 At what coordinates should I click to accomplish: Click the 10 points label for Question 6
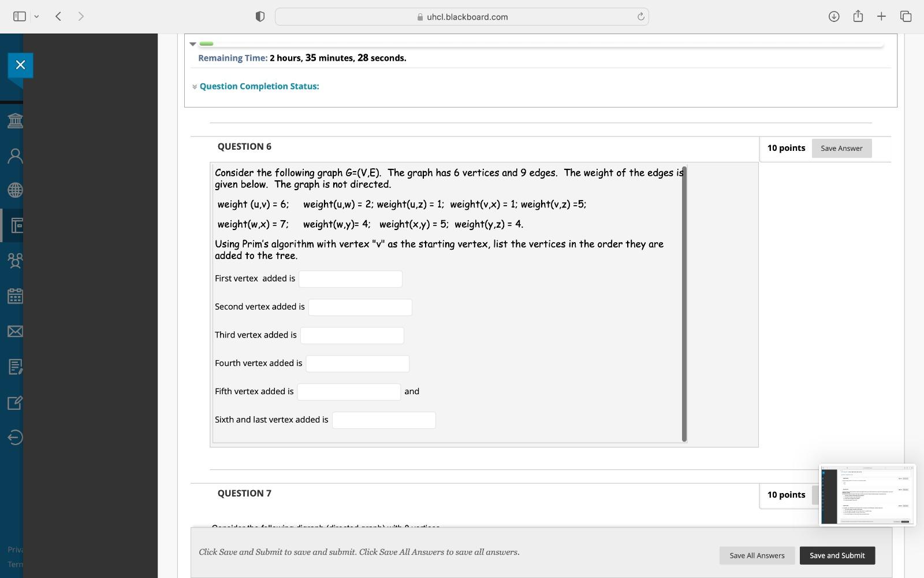pyautogui.click(x=786, y=148)
